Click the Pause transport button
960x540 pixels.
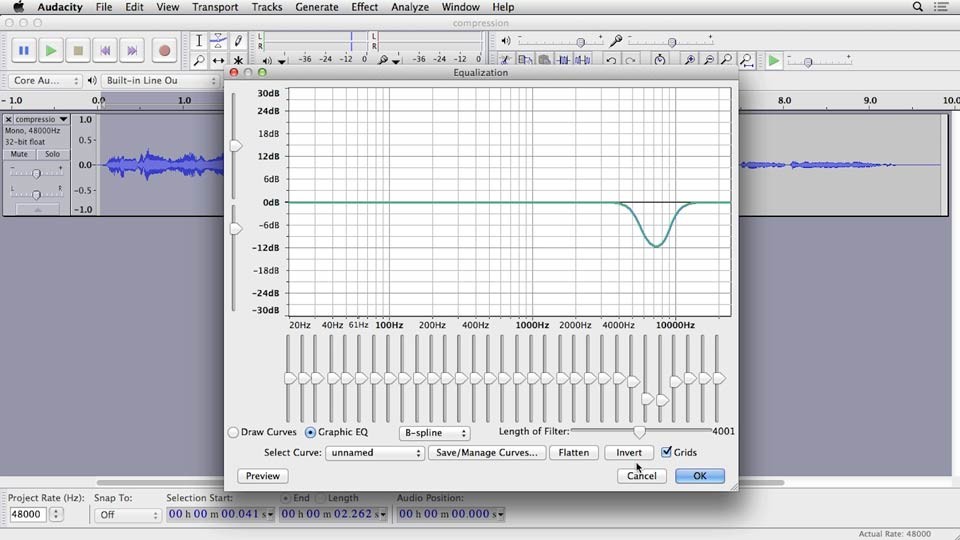coord(24,51)
